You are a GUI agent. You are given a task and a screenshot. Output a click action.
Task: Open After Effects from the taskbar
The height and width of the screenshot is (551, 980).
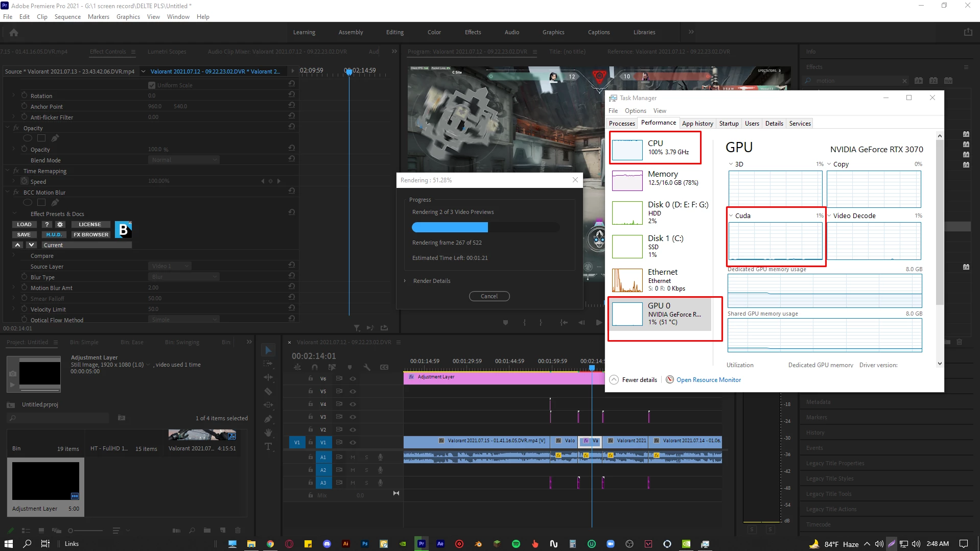tap(440, 544)
